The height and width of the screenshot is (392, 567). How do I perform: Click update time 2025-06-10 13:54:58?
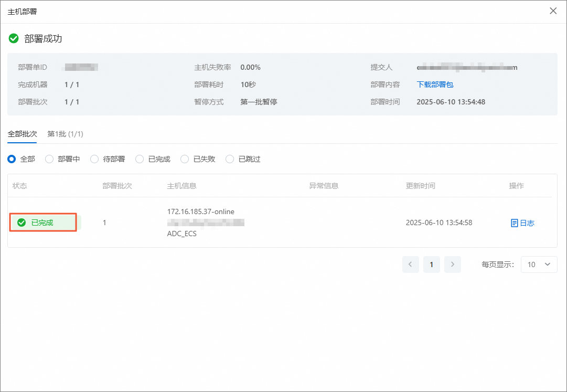pos(439,223)
